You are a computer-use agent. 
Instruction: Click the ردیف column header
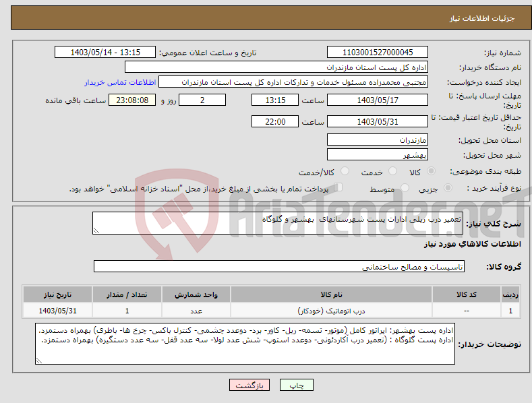click(x=510, y=294)
